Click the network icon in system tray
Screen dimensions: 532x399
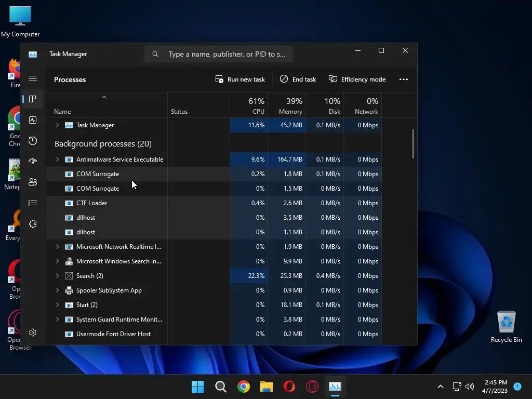tap(457, 387)
